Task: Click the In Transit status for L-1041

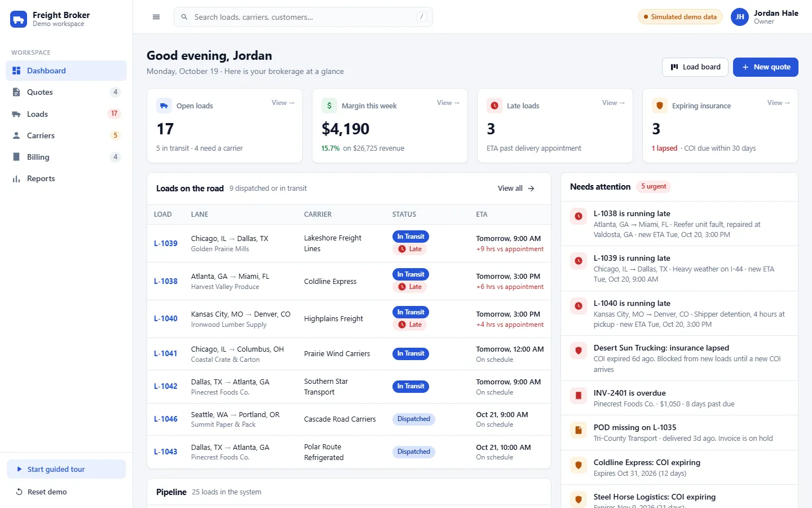Action: click(411, 353)
